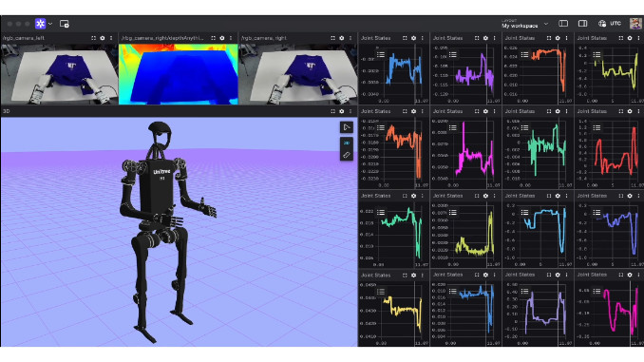Select the object-select cursor tool in 3D panel

click(x=347, y=127)
